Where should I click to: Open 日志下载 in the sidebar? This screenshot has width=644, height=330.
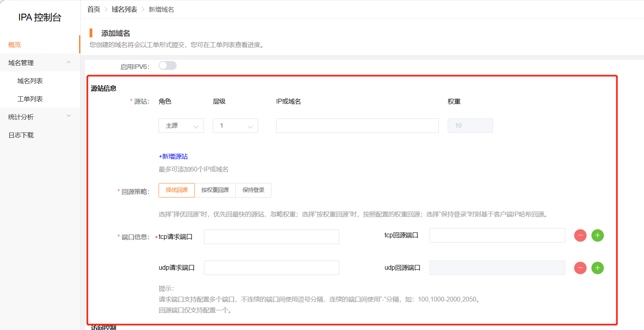pyautogui.click(x=21, y=135)
